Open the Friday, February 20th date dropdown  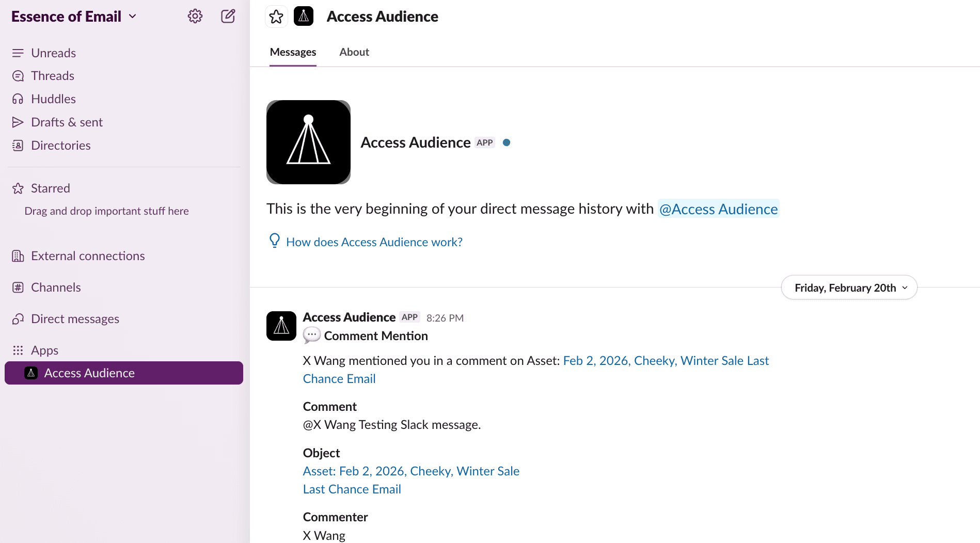[x=848, y=288]
